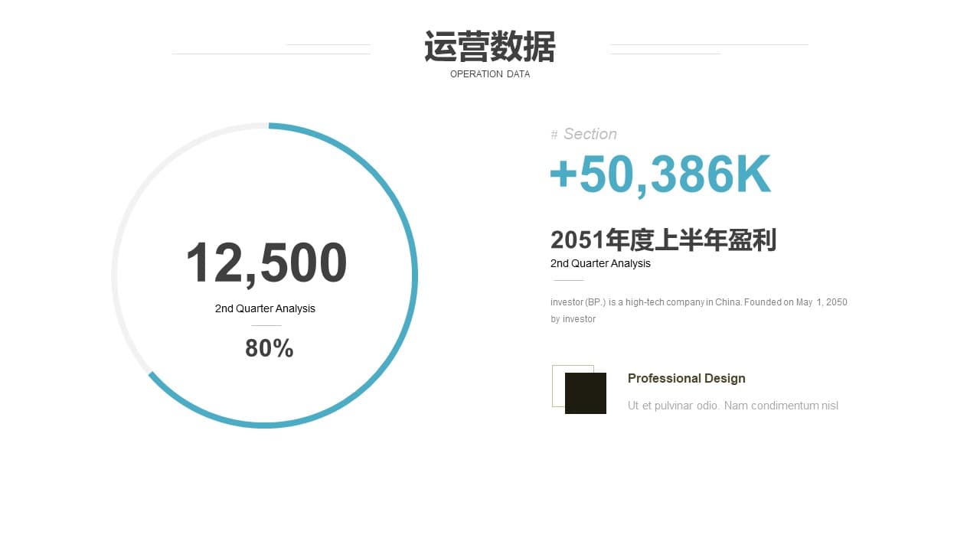Select the title text 运营数据

[x=490, y=47]
